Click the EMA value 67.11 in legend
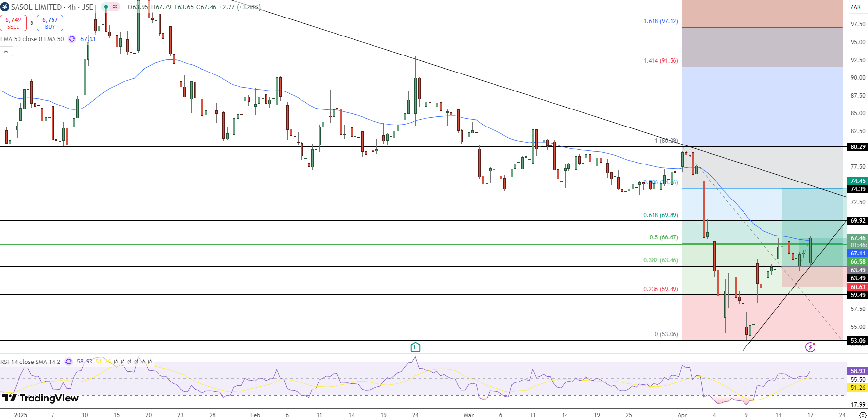868x418 pixels. [88, 39]
